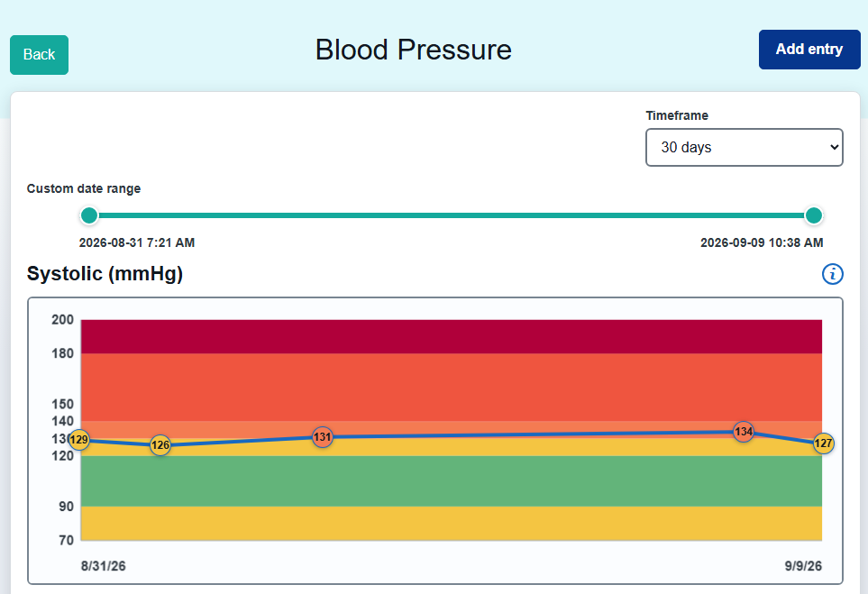Click the Systolic info icon
Viewport: 868px width, 594px height.
[833, 274]
